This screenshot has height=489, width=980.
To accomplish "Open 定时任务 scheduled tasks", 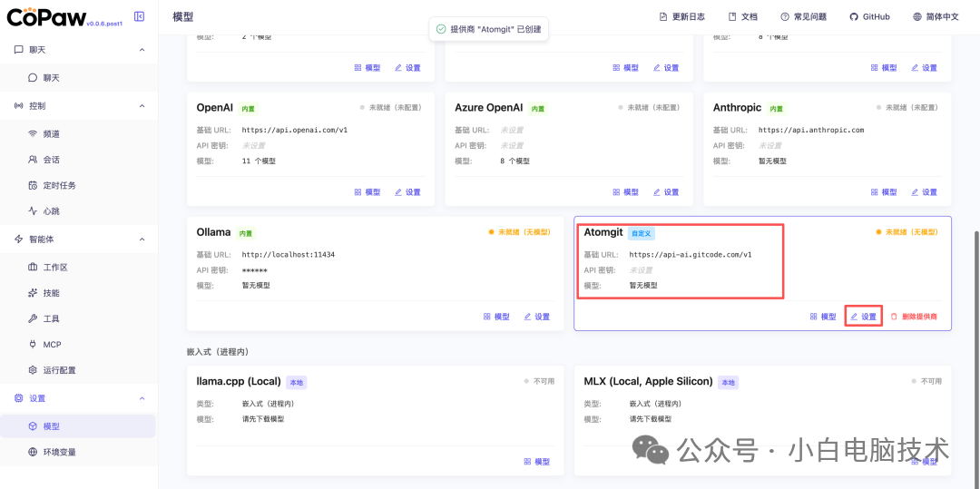I will pyautogui.click(x=77, y=185).
